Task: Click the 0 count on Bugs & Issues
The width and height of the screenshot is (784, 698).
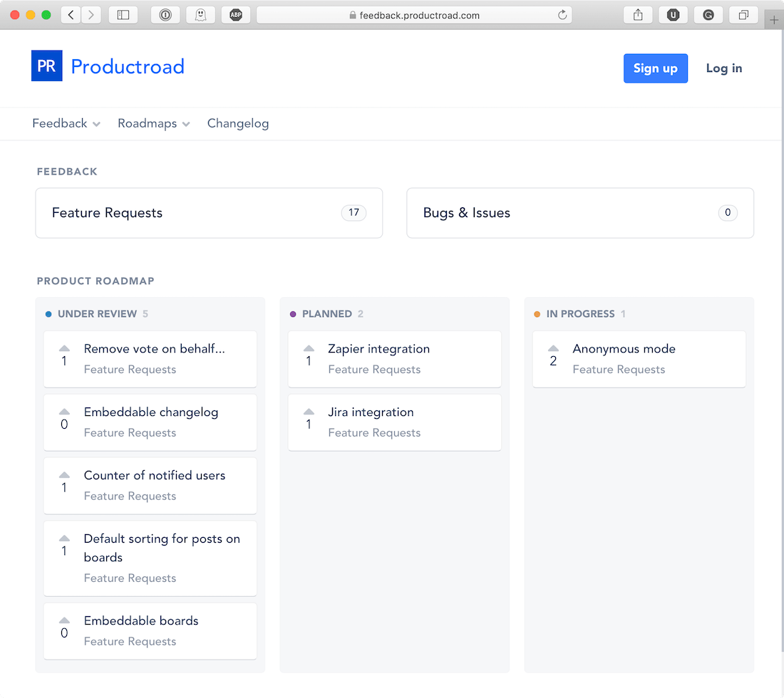Action: click(x=728, y=212)
